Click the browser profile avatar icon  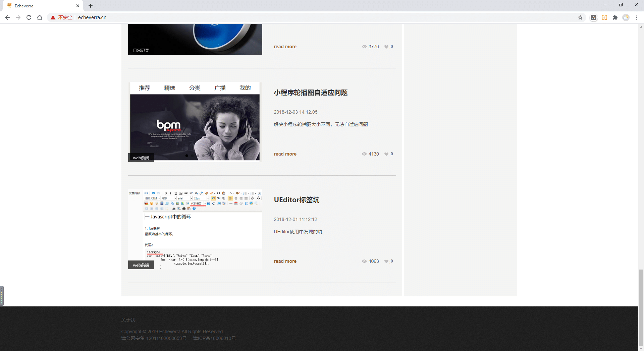tap(626, 17)
